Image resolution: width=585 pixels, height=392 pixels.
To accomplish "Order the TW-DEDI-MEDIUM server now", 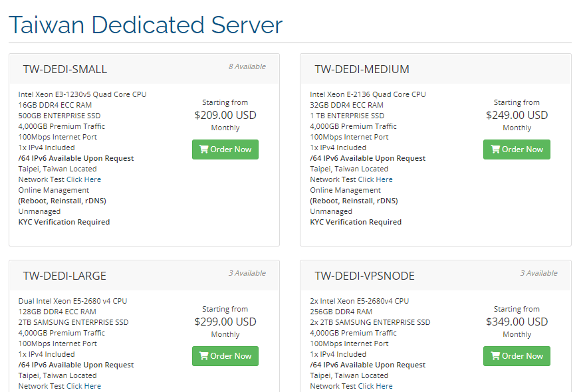I will tap(517, 149).
